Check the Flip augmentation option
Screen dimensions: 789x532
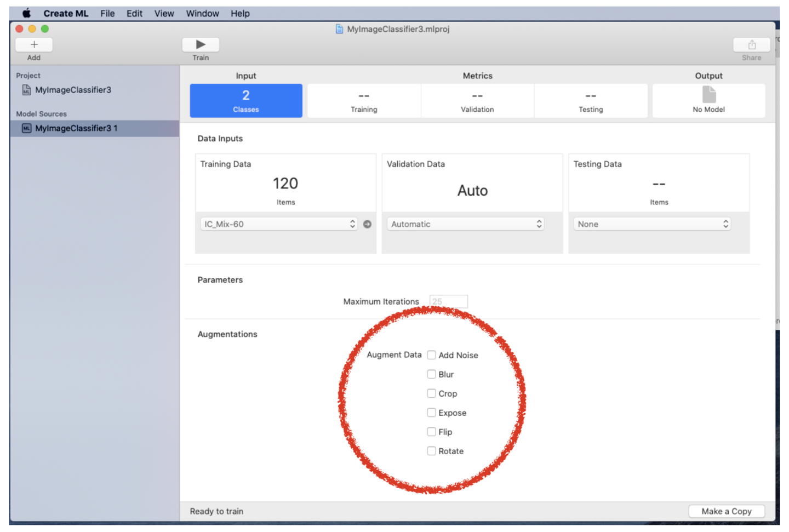pos(432,432)
